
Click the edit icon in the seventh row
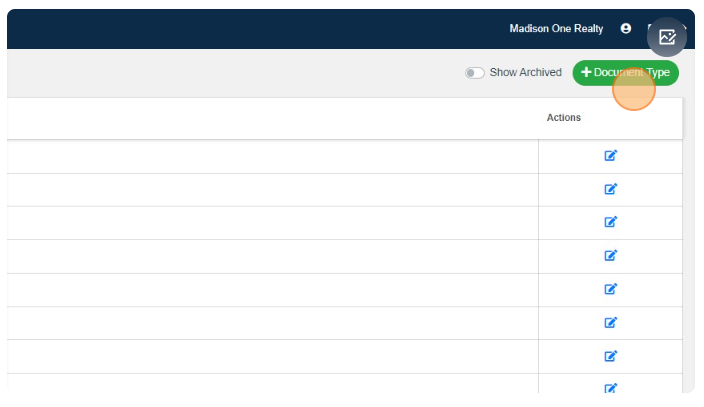[x=611, y=356]
